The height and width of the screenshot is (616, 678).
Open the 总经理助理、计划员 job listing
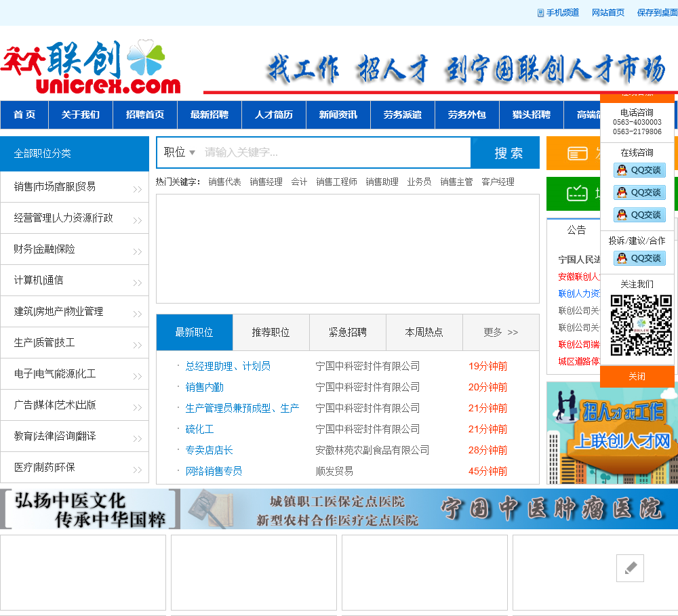click(228, 366)
